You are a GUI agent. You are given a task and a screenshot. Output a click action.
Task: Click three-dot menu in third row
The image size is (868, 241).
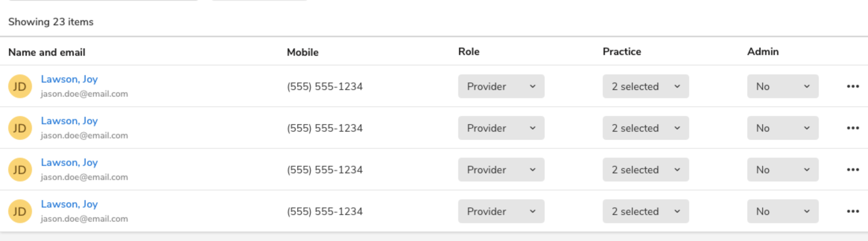(x=852, y=170)
